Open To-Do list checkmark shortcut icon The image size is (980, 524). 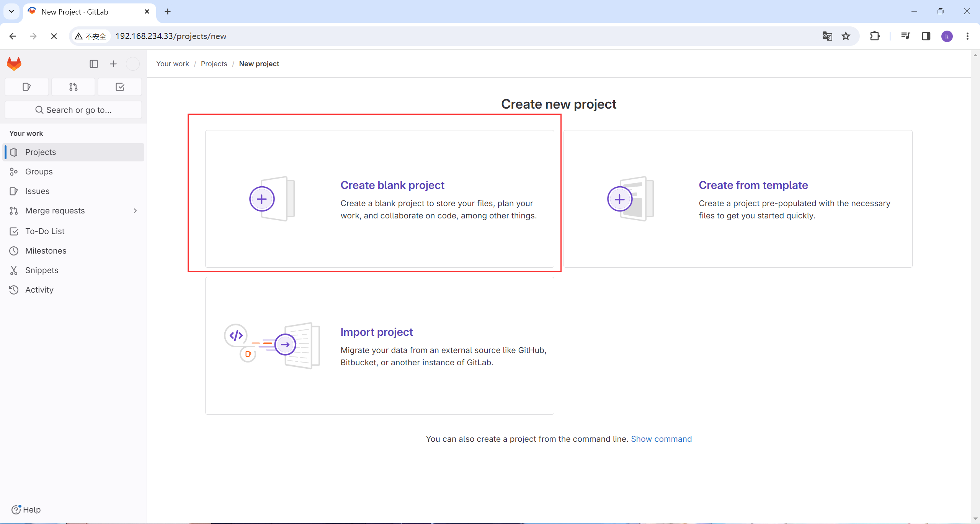pos(120,87)
